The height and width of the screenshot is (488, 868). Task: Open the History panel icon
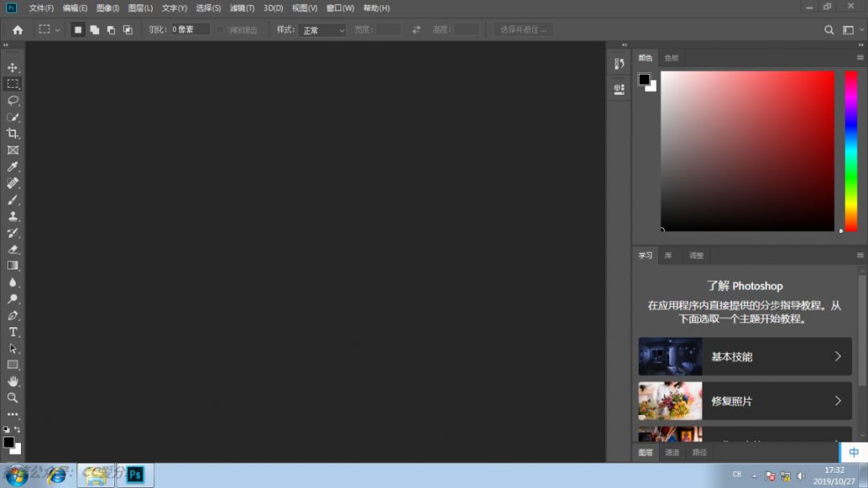click(619, 64)
